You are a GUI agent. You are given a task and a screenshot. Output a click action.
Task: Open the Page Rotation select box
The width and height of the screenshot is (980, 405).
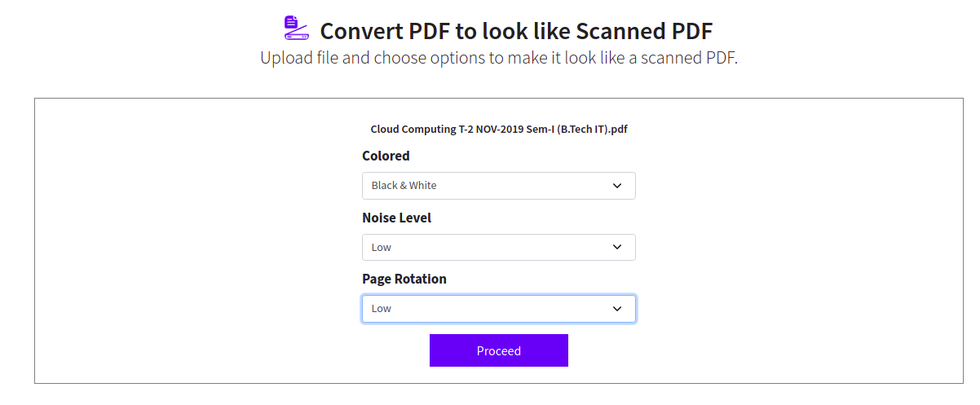pyautogui.click(x=498, y=309)
